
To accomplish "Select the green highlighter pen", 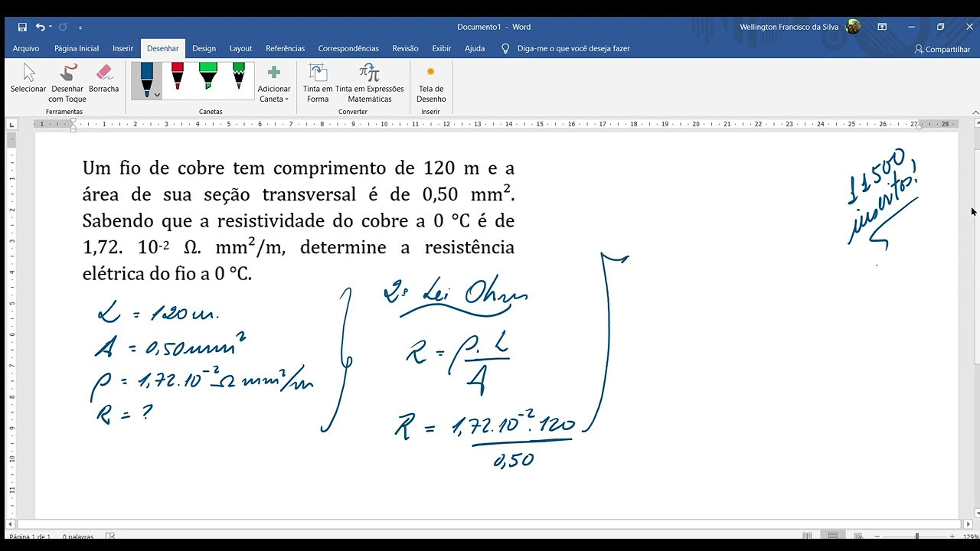I will (207, 76).
